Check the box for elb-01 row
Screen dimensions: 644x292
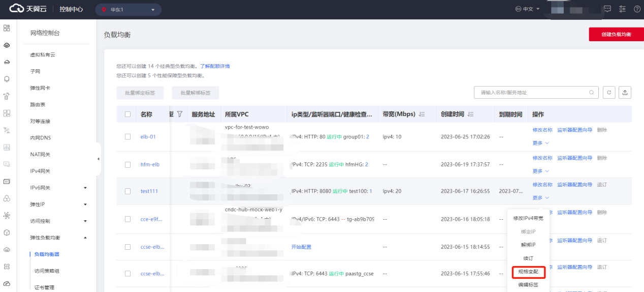128,137
